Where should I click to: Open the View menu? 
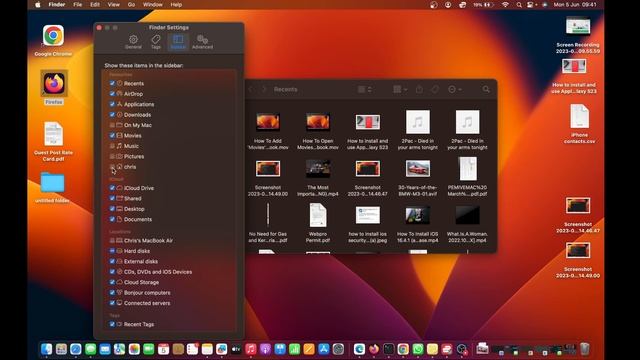point(113,5)
